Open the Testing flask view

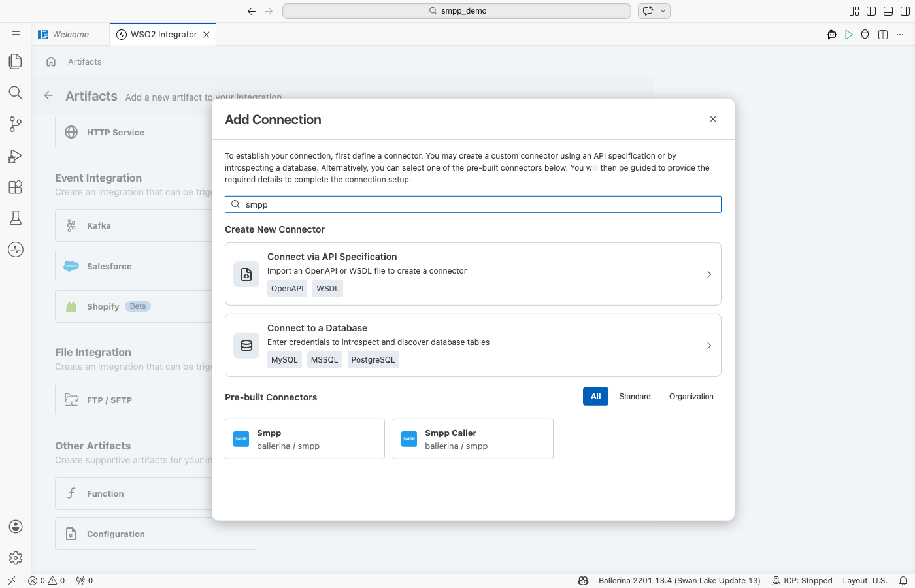pos(16,218)
